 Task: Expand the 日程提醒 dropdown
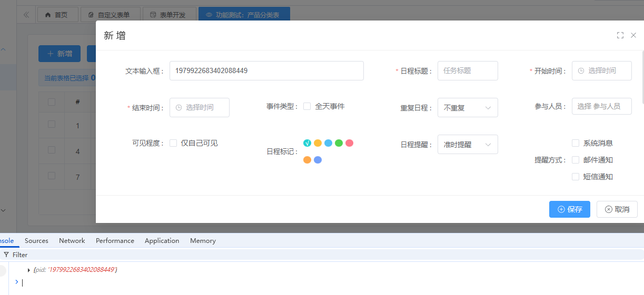(x=468, y=145)
